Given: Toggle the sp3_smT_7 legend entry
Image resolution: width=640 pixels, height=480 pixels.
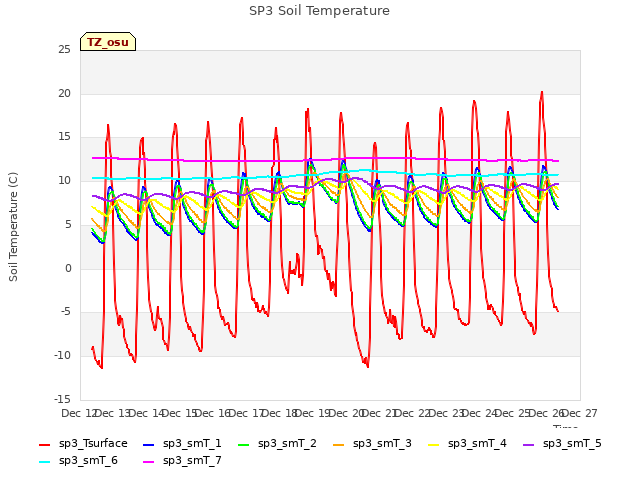Looking at the screenshot, I should (182, 461).
